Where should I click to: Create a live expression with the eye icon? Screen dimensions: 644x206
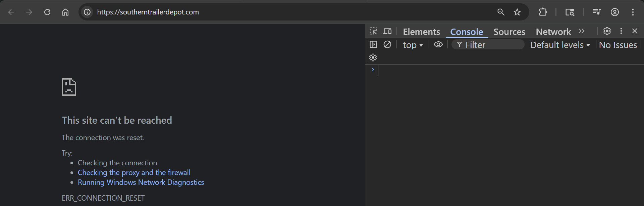438,44
